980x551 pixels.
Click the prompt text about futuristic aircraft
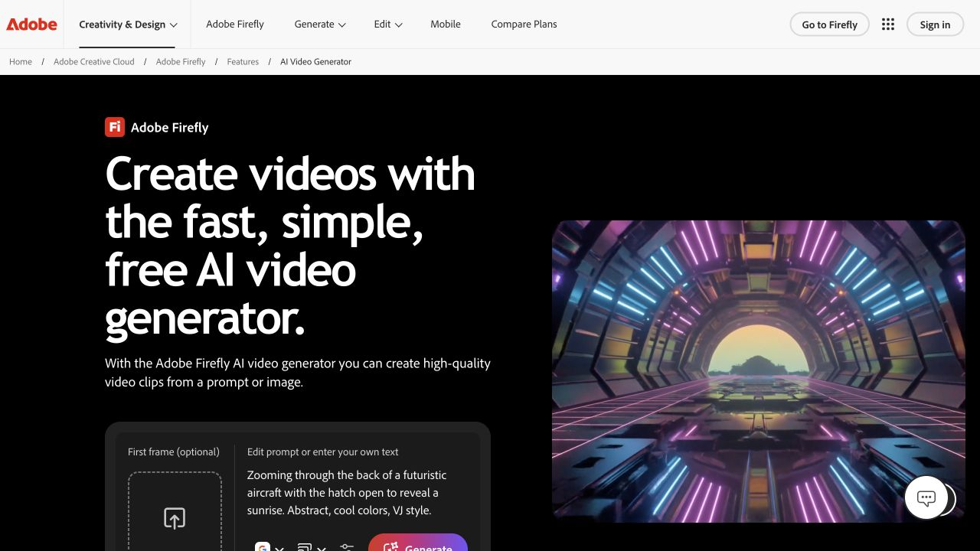347,492
